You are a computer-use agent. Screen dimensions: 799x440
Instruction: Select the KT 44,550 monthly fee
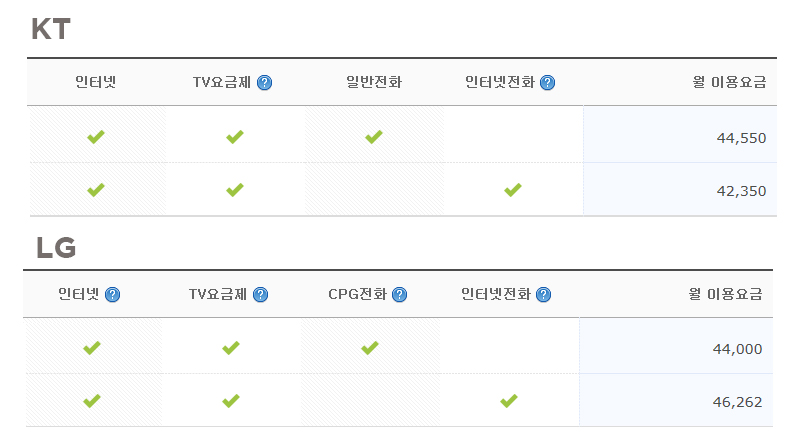click(x=741, y=138)
